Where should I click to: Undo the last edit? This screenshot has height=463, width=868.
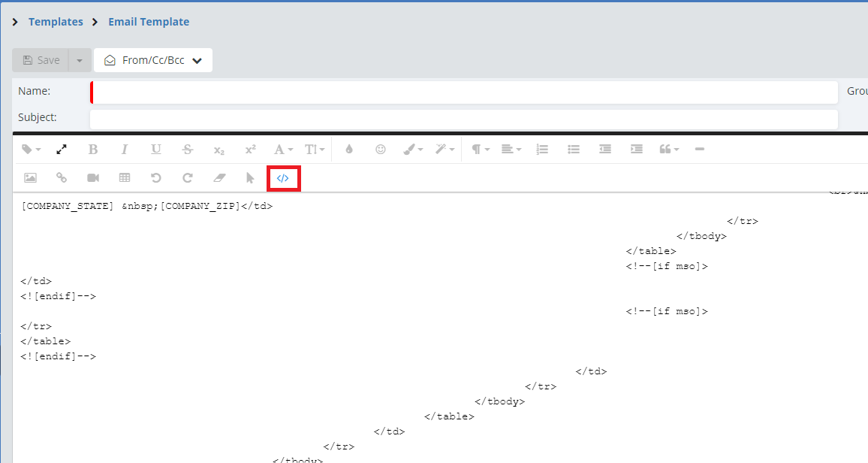[x=156, y=178]
